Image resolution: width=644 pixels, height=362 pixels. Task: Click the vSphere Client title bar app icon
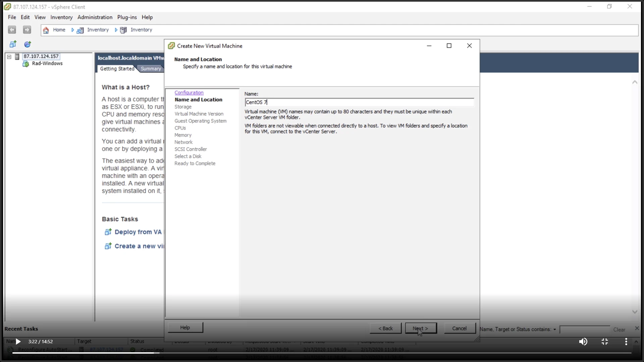(x=7, y=7)
